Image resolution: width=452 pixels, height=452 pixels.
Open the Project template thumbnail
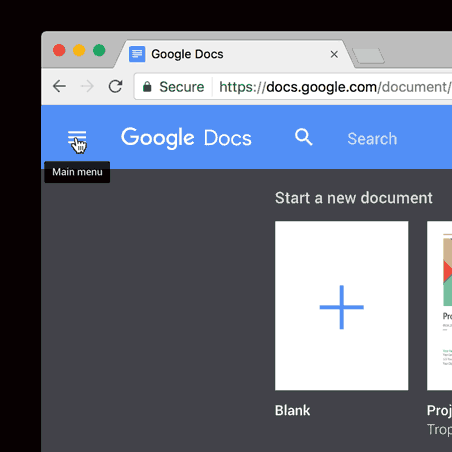(x=440, y=306)
